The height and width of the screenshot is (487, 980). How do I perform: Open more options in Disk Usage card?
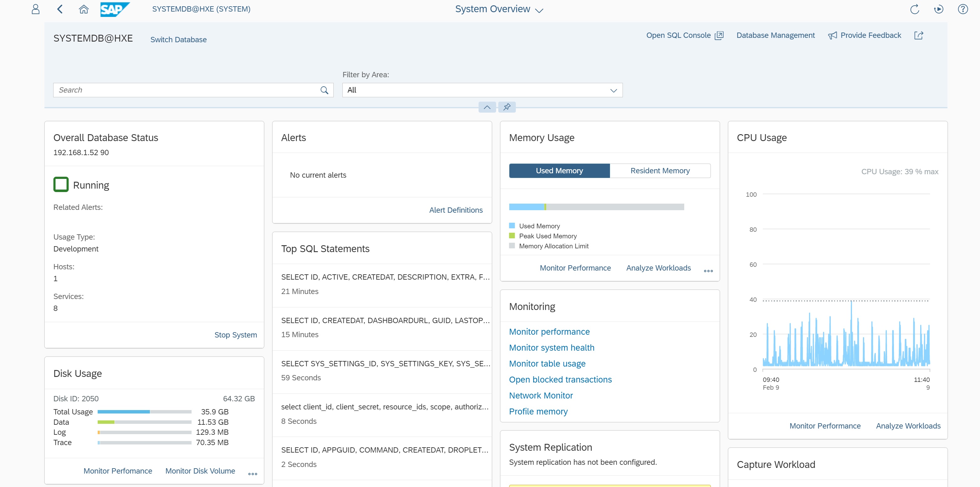(x=253, y=474)
